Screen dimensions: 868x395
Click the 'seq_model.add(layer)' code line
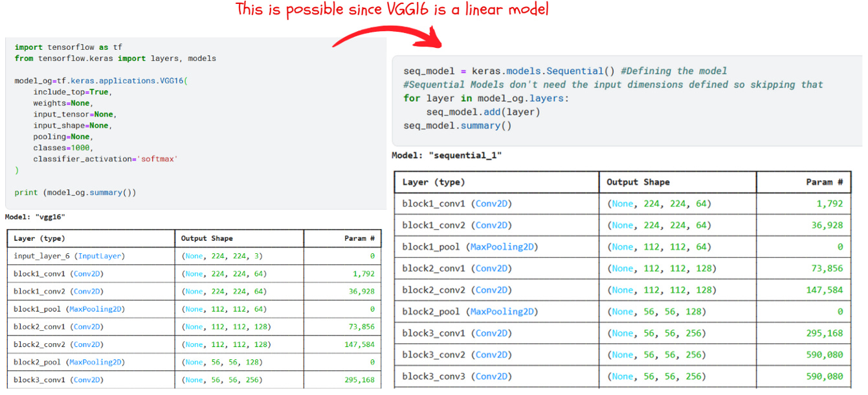pyautogui.click(x=483, y=112)
